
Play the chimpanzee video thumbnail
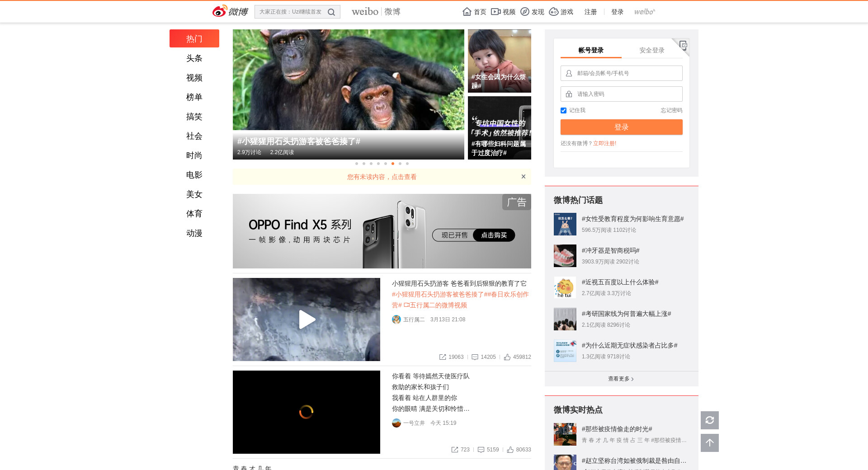(307, 320)
